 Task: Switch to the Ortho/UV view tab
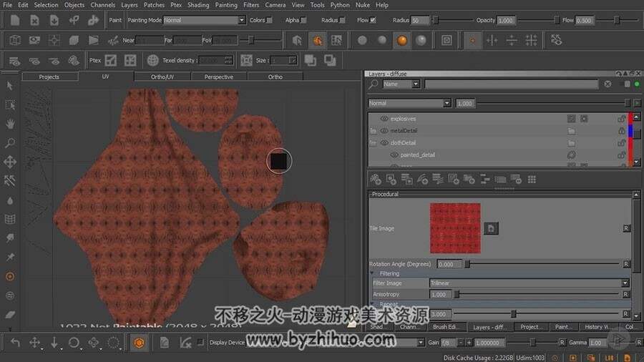(162, 77)
